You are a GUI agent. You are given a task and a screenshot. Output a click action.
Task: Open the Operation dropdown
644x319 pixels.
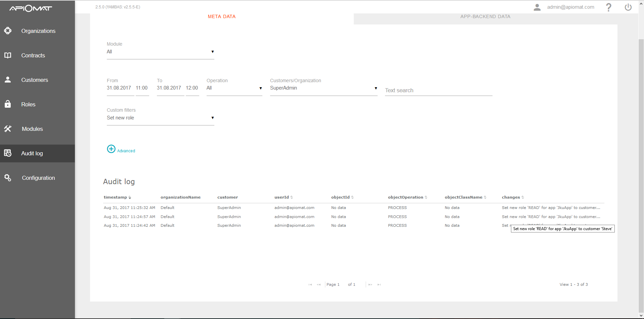click(234, 88)
